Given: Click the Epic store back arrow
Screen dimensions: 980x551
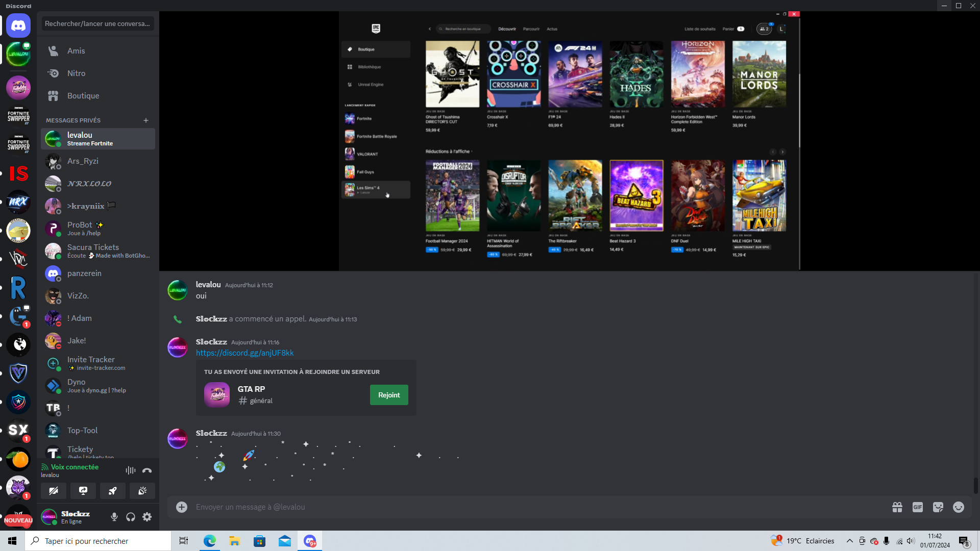Looking at the screenshot, I should coord(430,29).
